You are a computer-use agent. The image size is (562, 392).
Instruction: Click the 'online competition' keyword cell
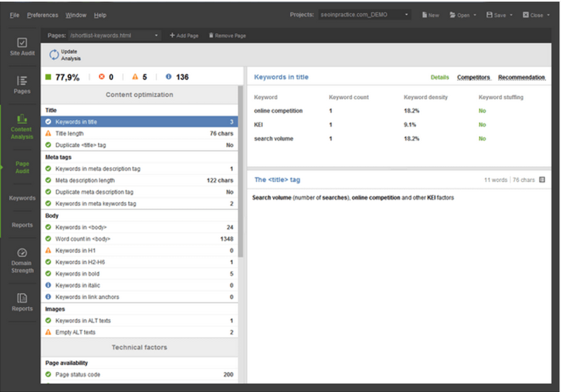pos(278,110)
